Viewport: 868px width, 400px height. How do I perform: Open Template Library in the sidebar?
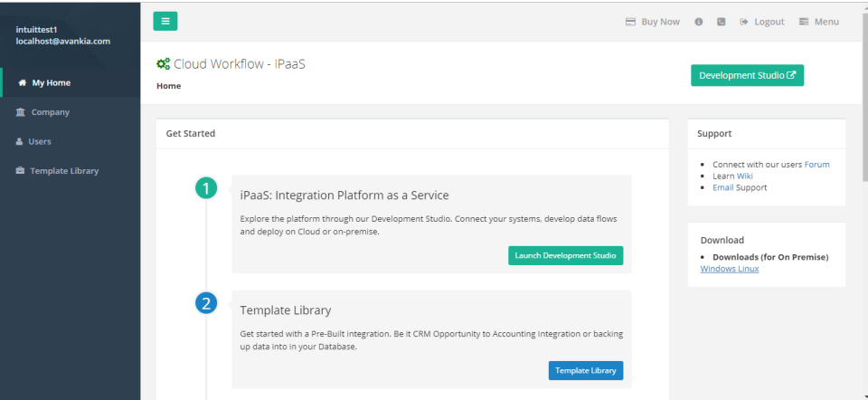(x=63, y=170)
